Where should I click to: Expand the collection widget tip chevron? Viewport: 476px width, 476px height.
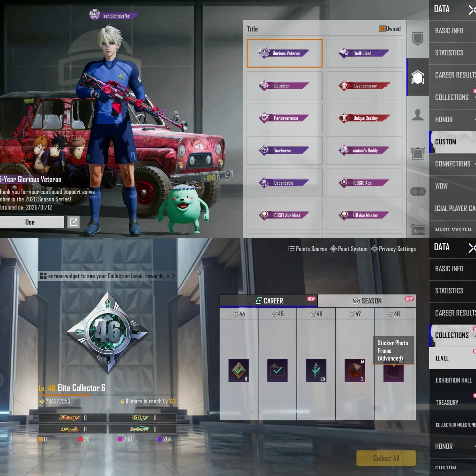[173, 276]
